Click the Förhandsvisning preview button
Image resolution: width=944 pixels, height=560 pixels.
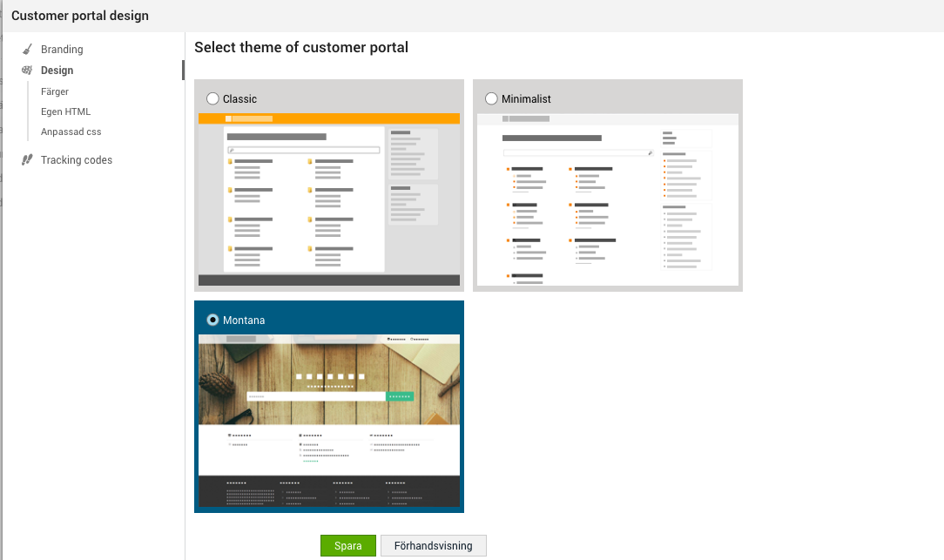tap(434, 545)
